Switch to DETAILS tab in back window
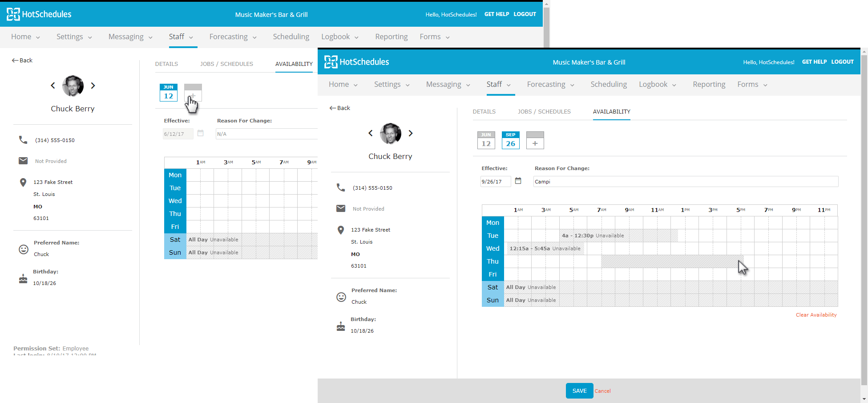Viewport: 868px width, 403px height. [166, 64]
